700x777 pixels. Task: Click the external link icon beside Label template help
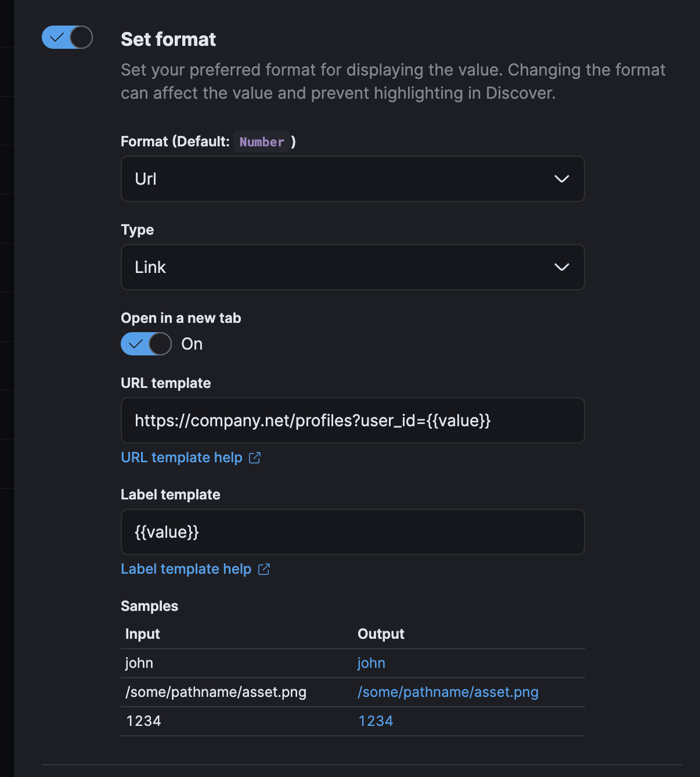(264, 570)
